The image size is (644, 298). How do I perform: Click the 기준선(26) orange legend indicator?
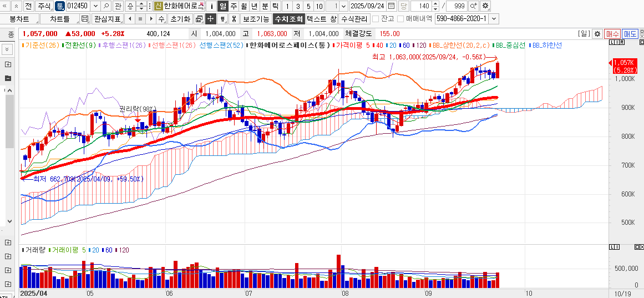point(42,45)
